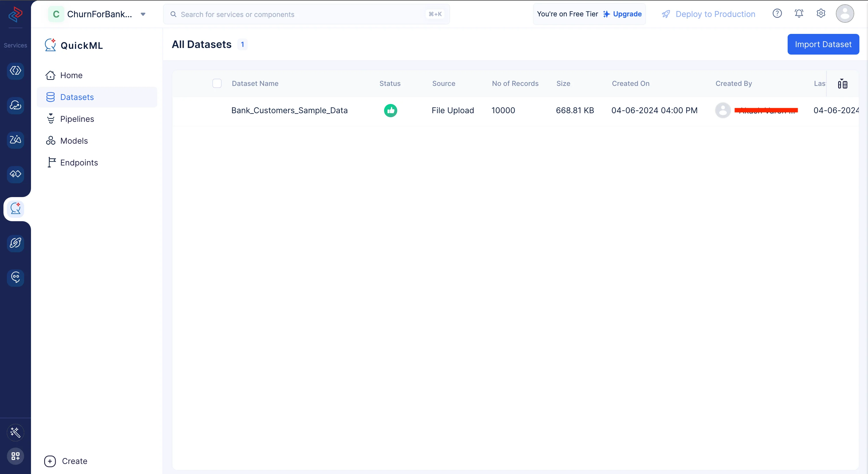Open the all-services grid icon at the bottom
868x474 pixels.
click(x=15, y=456)
